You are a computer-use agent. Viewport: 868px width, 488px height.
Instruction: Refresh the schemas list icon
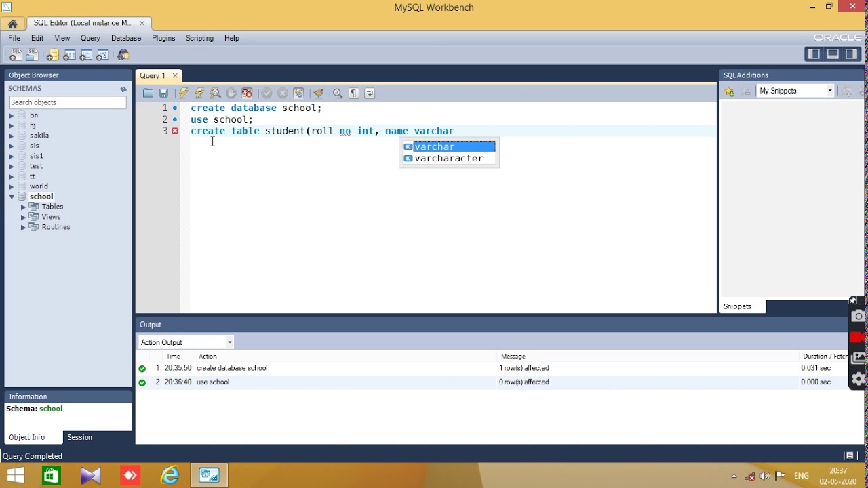123,89
